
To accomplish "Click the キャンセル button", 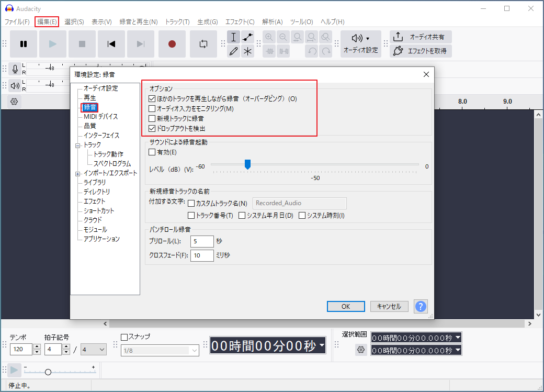I will coord(389,306).
